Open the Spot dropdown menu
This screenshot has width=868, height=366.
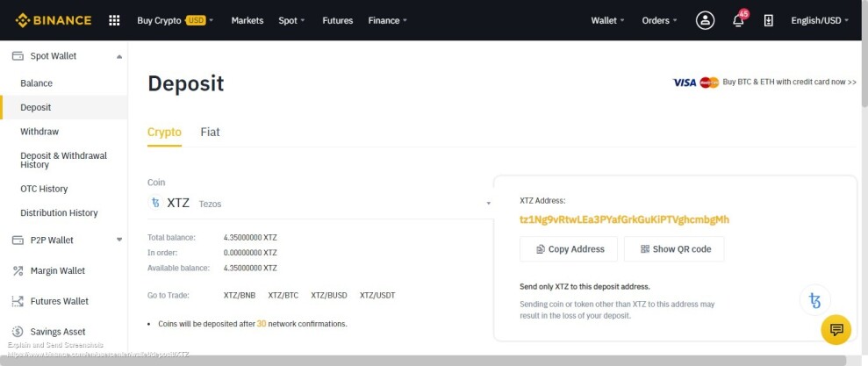coord(291,20)
